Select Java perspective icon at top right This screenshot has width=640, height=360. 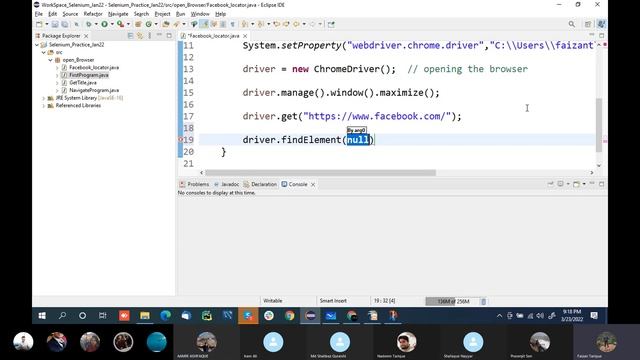[x=601, y=24]
